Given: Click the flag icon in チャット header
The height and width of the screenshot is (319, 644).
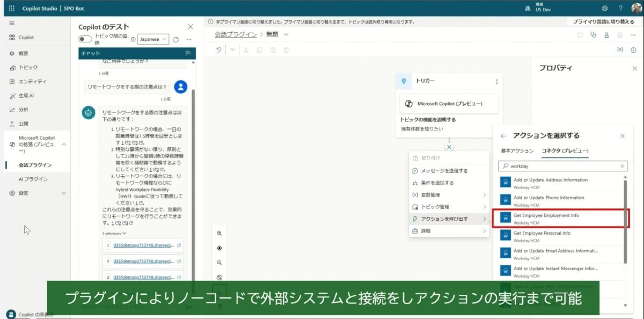Looking at the screenshot, I should pos(188,53).
